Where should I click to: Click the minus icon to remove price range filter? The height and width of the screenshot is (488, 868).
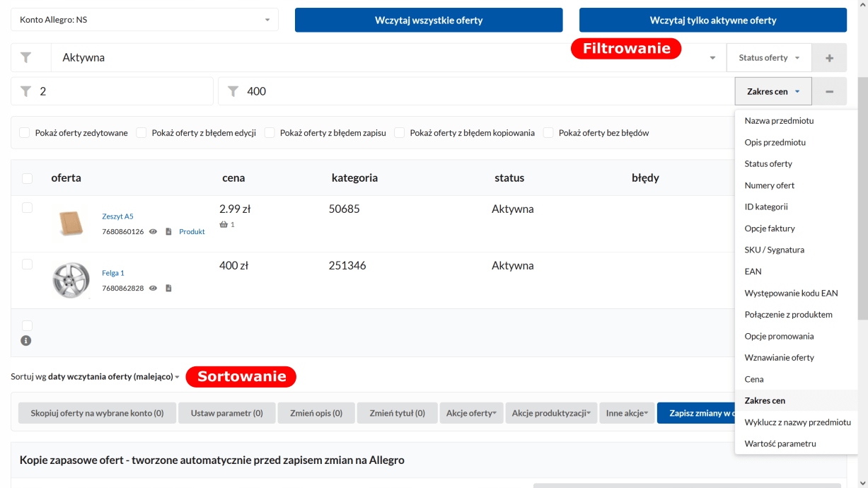pos(829,91)
